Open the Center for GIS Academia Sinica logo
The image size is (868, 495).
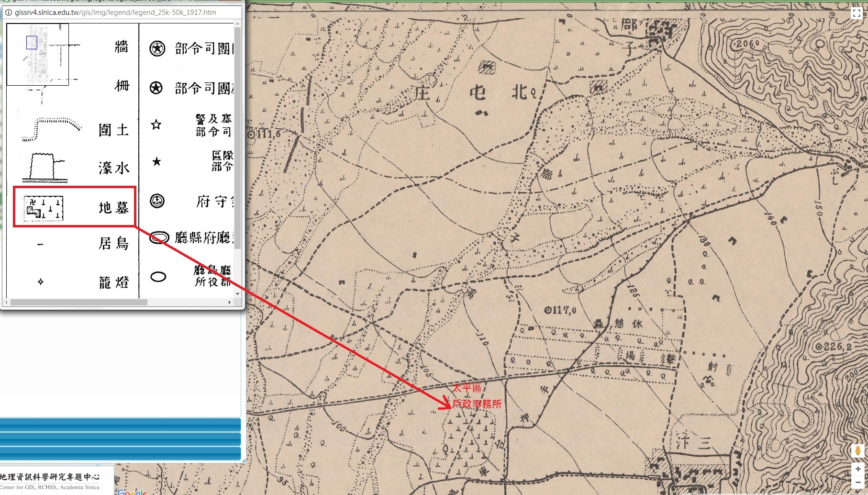pyautogui.click(x=50, y=481)
